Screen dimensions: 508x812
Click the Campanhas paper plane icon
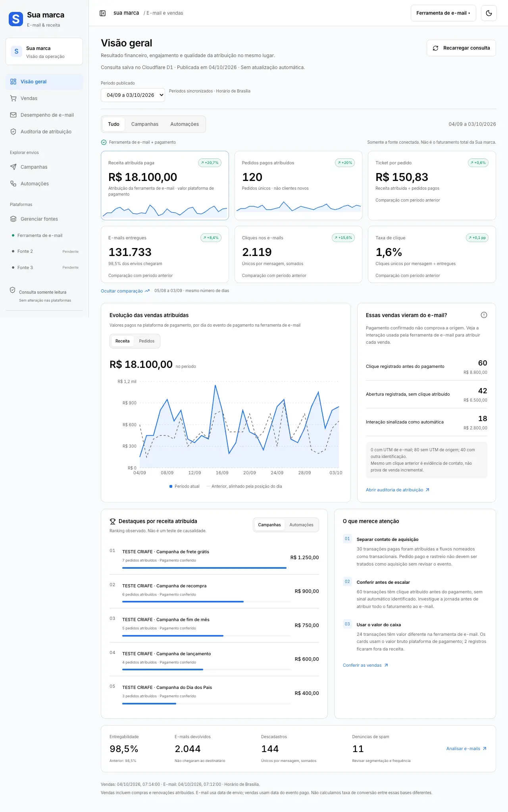(x=13, y=167)
